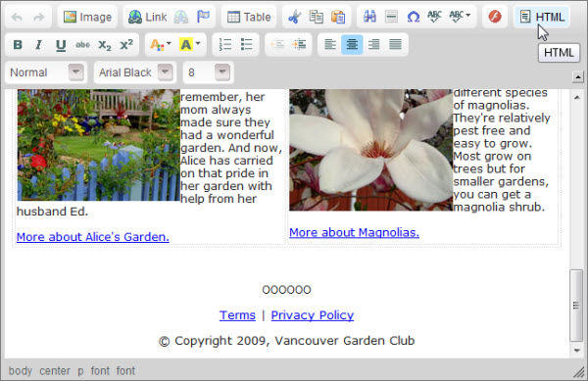Click scrollbar up arrow
Viewport: 588px width, 381px height.
click(x=577, y=97)
